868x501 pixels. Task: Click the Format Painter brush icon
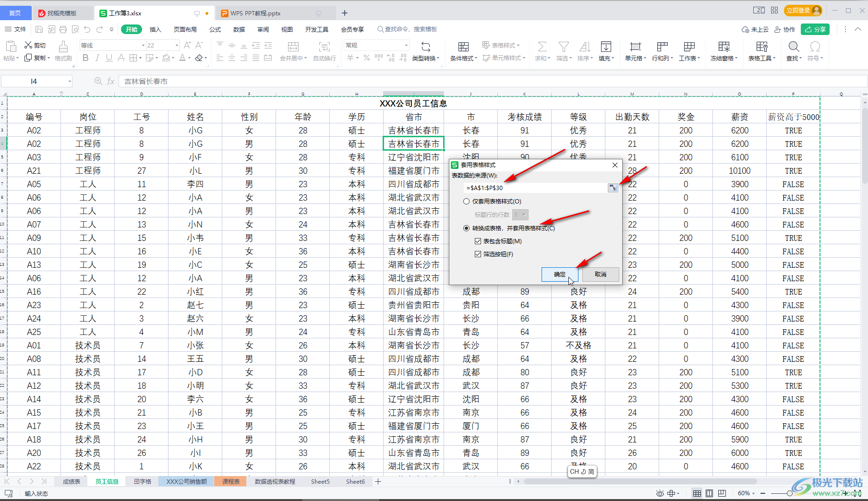click(x=63, y=47)
